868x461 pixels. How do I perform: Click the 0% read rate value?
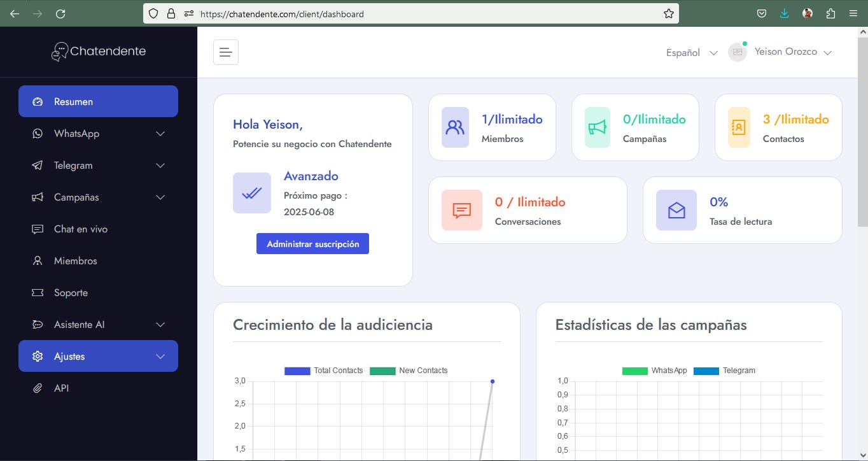pos(719,202)
